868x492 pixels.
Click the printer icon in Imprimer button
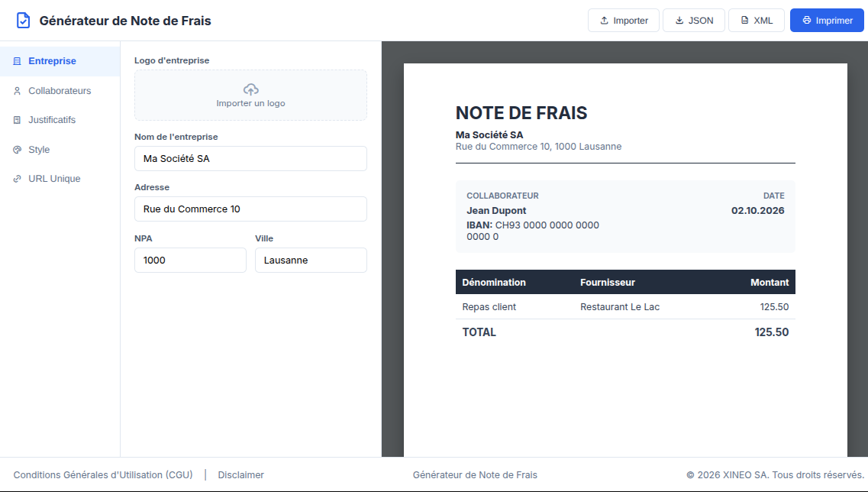click(x=807, y=21)
